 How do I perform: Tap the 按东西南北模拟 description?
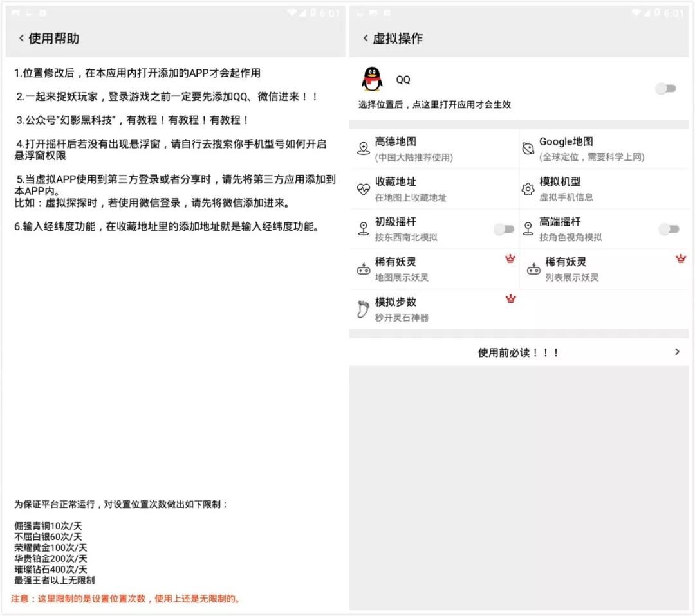406,237
